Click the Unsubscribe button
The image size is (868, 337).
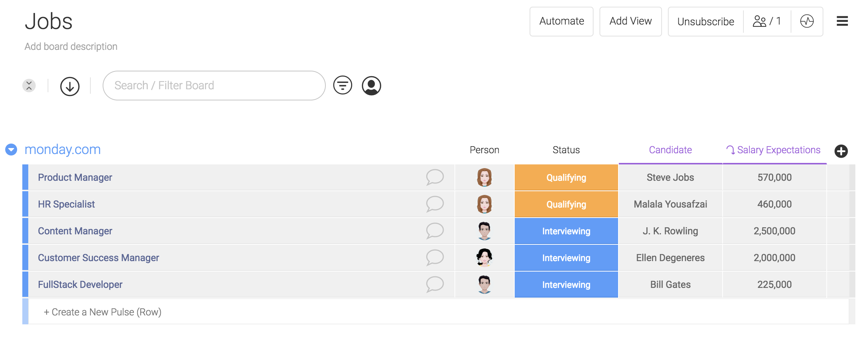click(705, 22)
